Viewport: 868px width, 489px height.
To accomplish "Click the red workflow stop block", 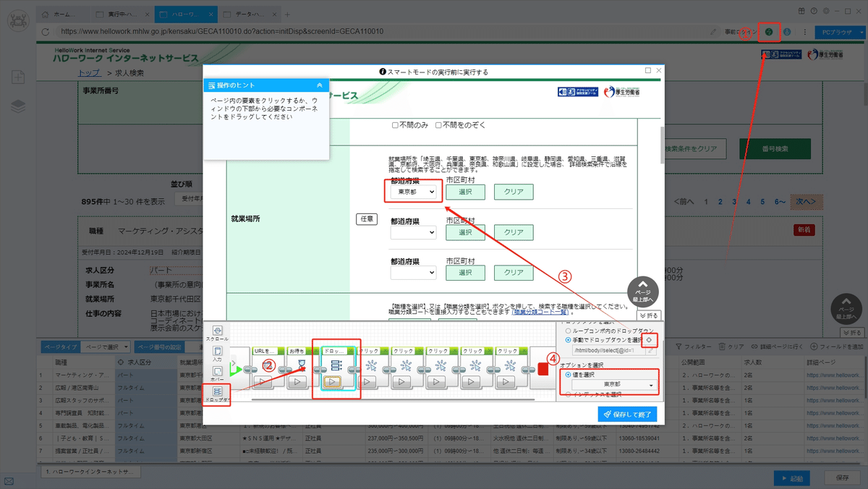I will tap(543, 369).
